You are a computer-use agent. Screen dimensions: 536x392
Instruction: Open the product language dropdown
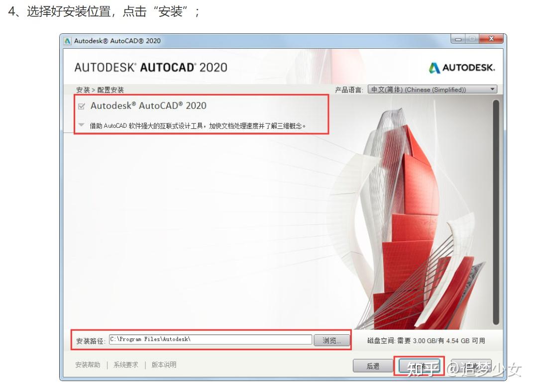tap(432, 90)
